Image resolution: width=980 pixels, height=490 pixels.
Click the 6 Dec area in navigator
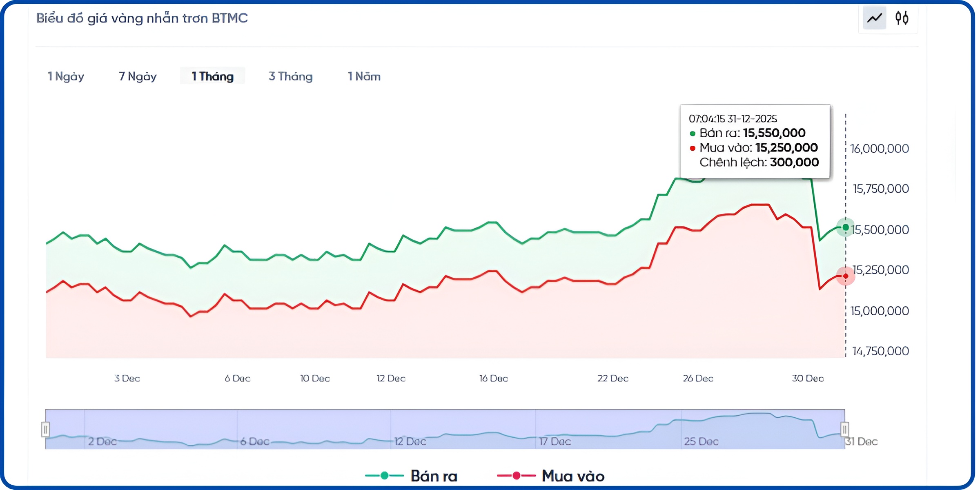tap(254, 441)
